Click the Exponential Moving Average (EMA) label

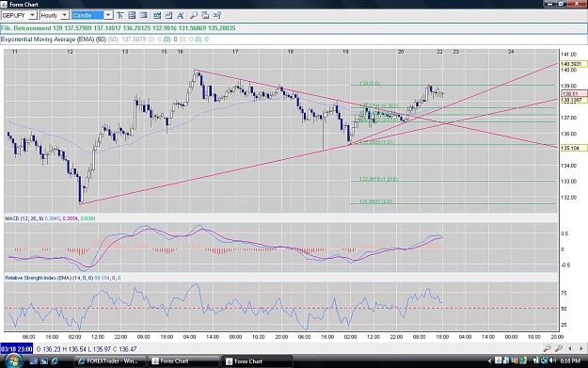tap(54, 40)
